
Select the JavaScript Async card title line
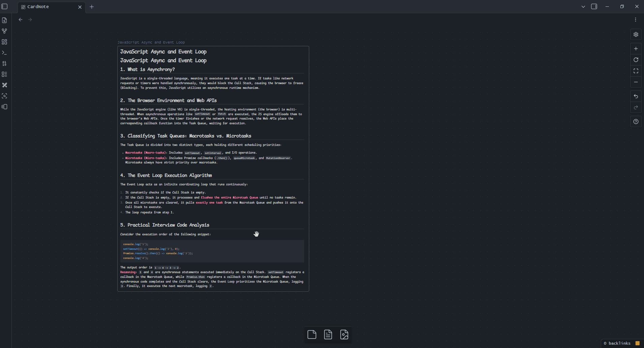(164, 52)
